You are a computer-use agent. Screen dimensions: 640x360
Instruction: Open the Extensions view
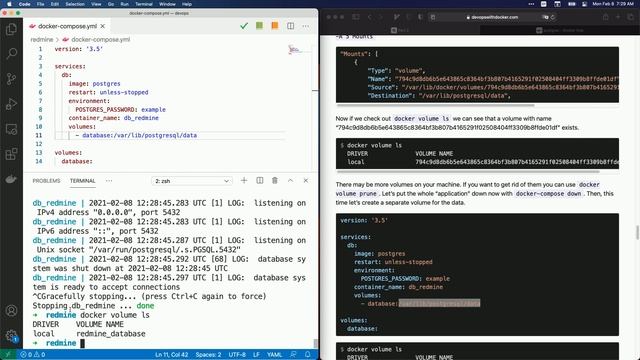tap(11, 154)
